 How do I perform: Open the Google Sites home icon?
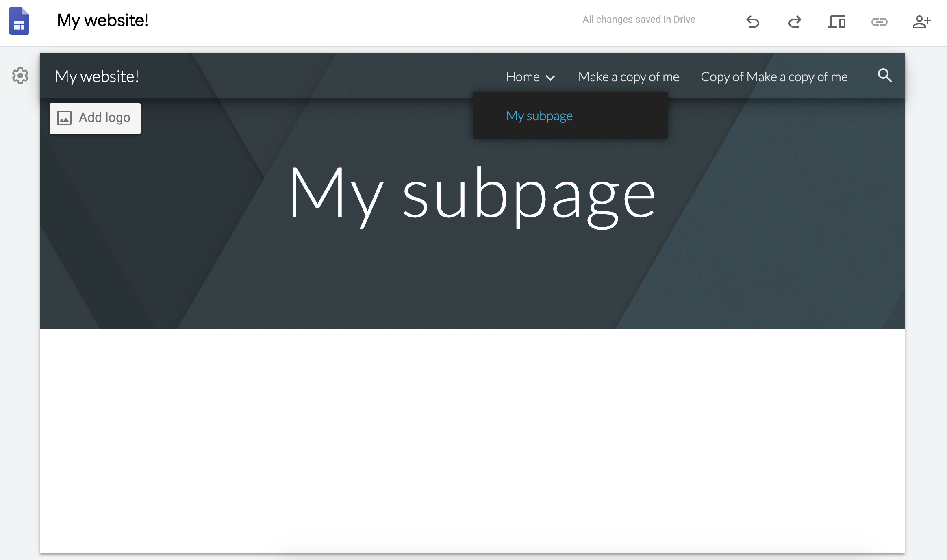pyautogui.click(x=19, y=21)
